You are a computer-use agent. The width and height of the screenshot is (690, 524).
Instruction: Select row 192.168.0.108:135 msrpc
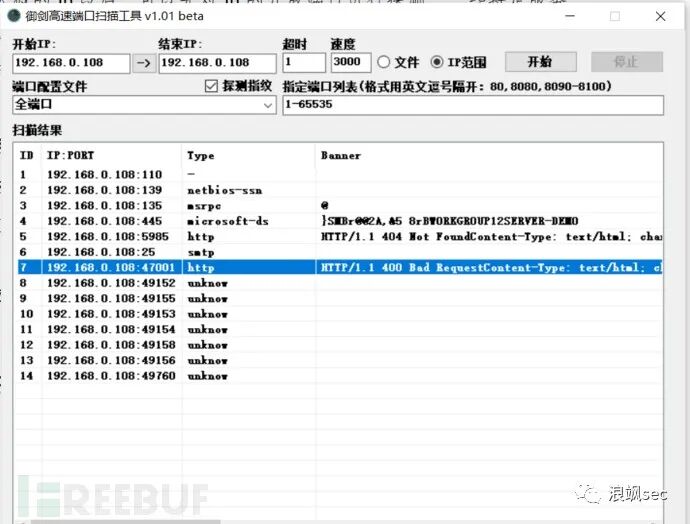click(340, 205)
